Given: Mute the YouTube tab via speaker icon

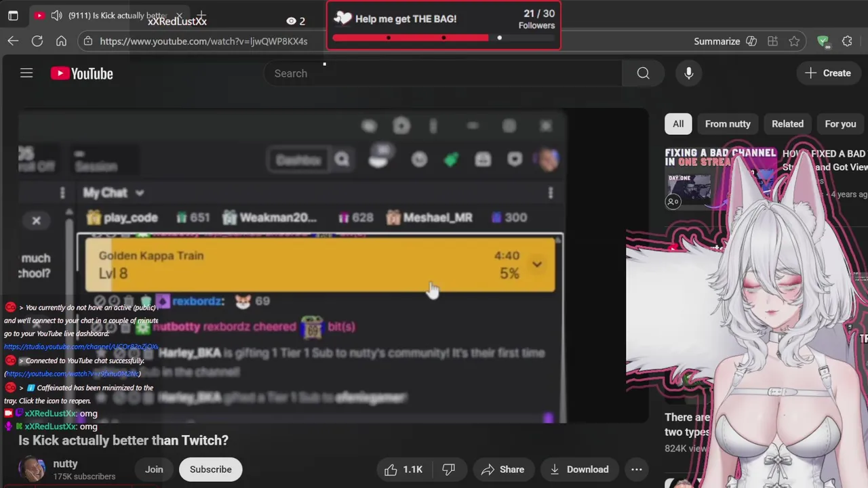Looking at the screenshot, I should (x=56, y=16).
